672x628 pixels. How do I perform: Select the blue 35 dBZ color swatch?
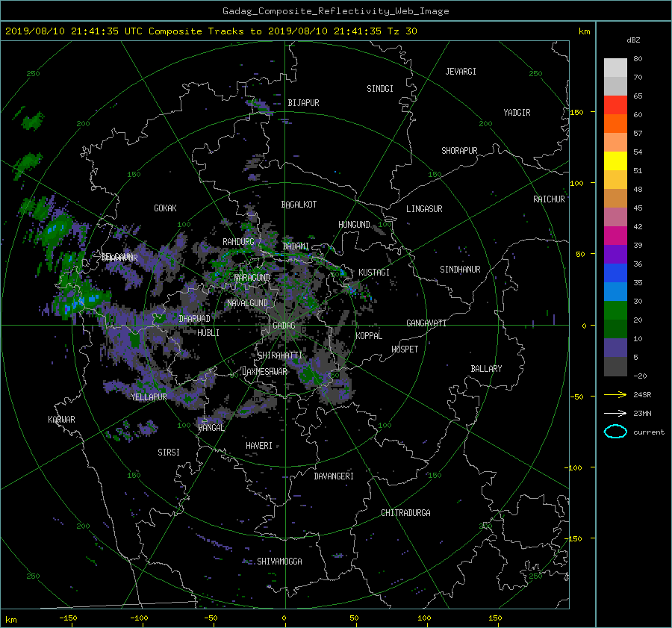pos(615,273)
